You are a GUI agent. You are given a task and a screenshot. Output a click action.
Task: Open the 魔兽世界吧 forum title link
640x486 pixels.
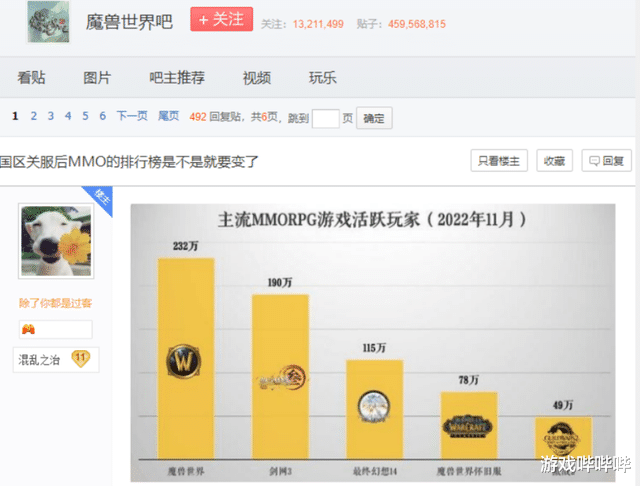point(129,22)
